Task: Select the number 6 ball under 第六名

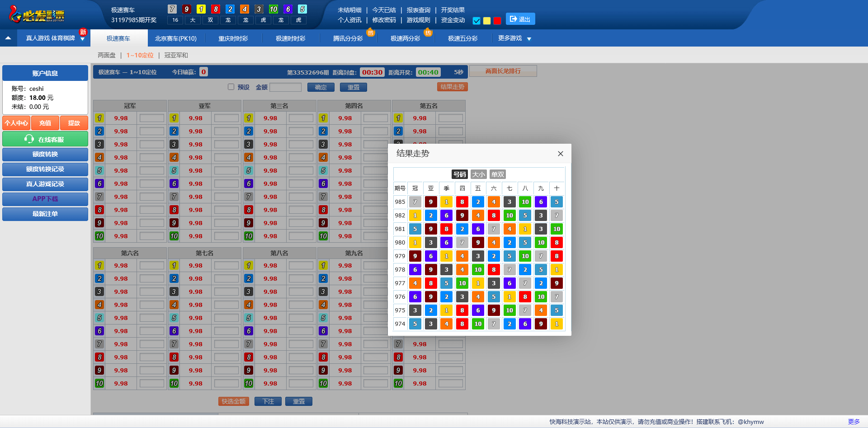Action: pos(99,331)
